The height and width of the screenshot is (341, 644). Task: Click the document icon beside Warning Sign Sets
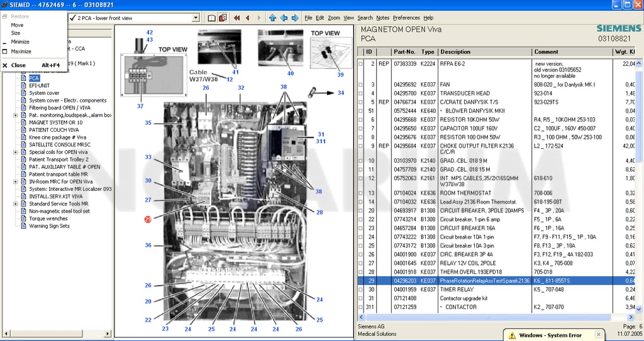pos(24,225)
